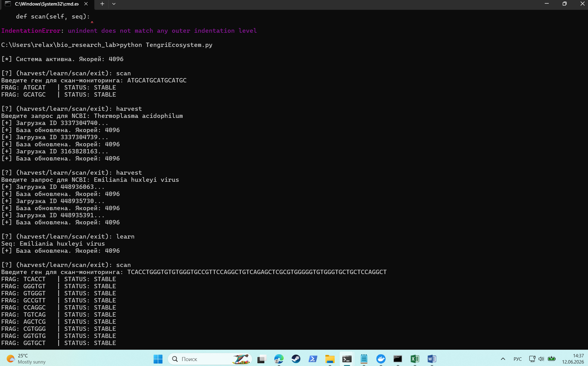Open the clock showing 14:37
This screenshot has width=588, height=366.
tap(573, 359)
